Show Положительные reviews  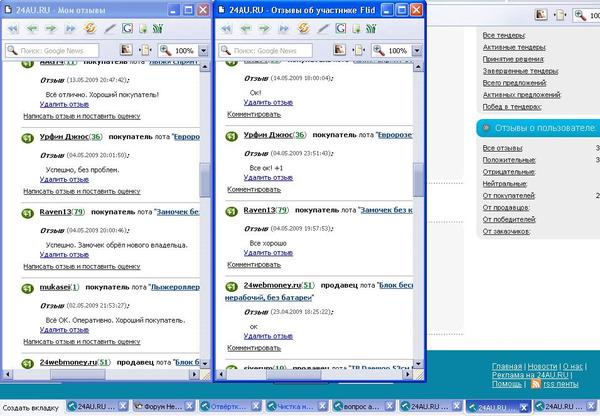pyautogui.click(x=509, y=160)
